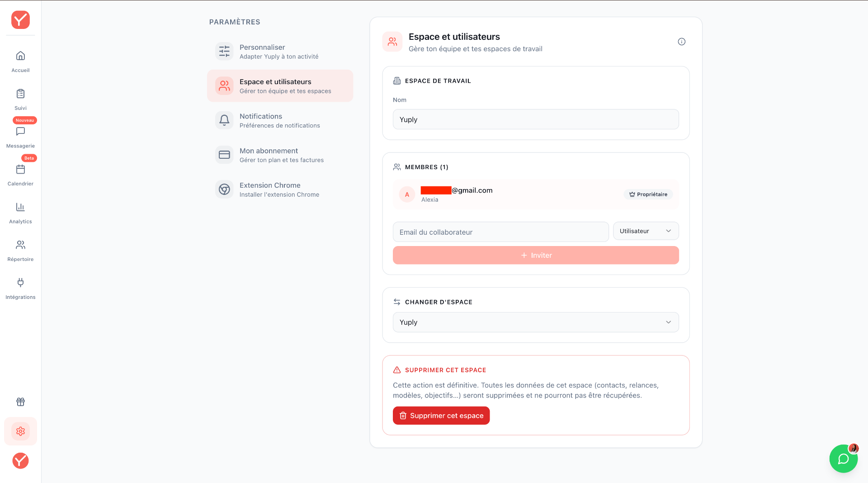Click the PARAMÈTRES heading
The image size is (868, 483).
(235, 22)
